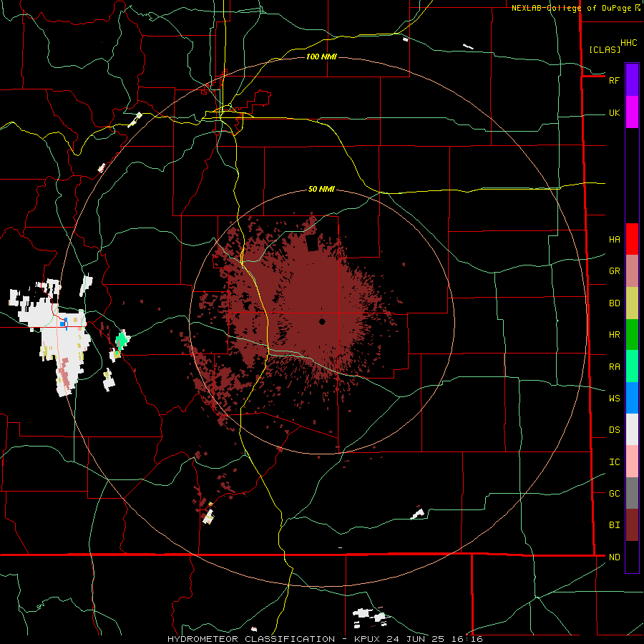Image resolution: width=644 pixels, height=644 pixels.
Task: Select the WS blue legend swatch
Action: click(x=632, y=398)
